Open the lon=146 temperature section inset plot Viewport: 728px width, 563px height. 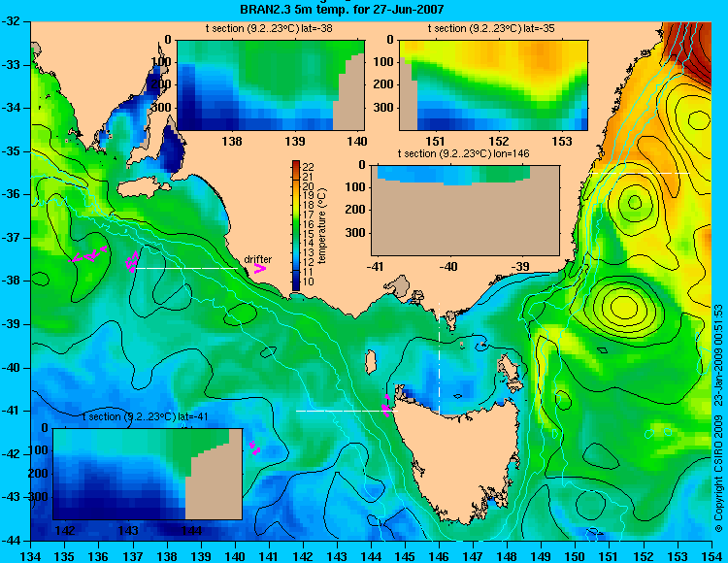(x=465, y=210)
